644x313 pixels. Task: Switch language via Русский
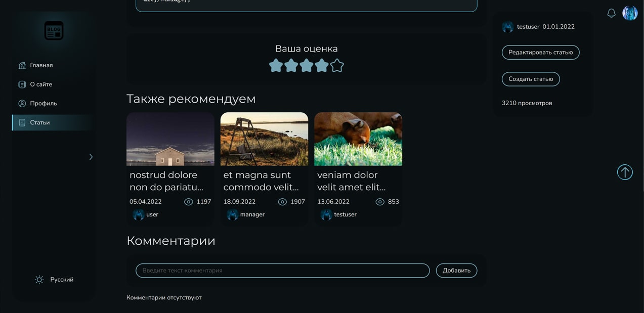(62, 280)
